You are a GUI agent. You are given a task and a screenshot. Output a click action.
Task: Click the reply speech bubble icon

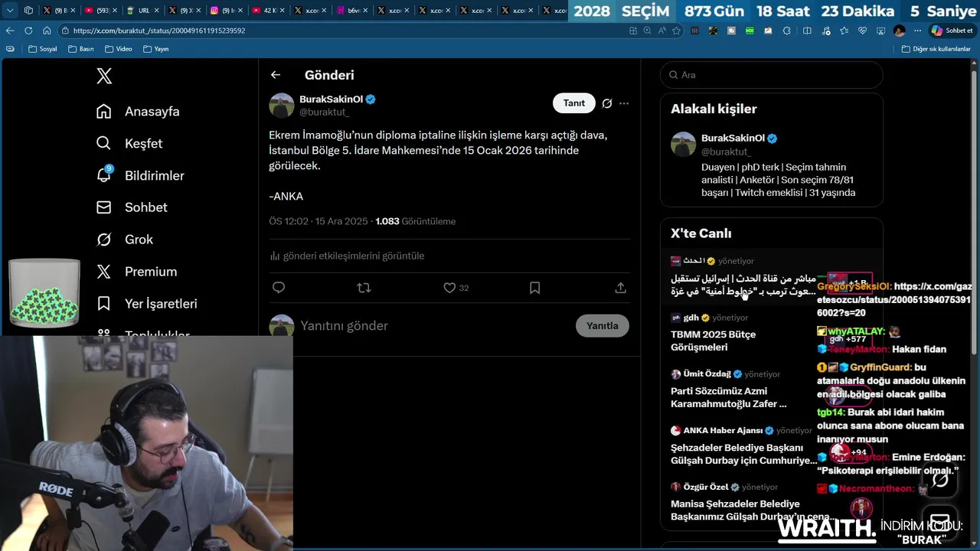(x=279, y=288)
